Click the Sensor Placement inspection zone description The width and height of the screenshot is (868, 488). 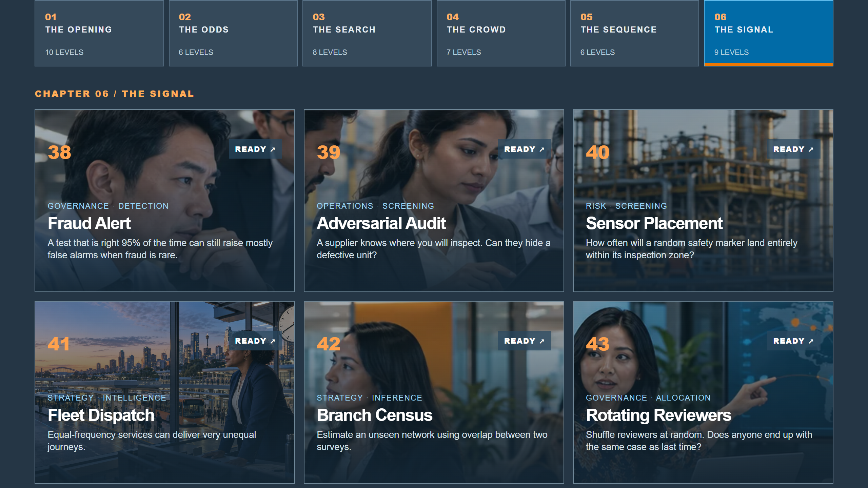tap(692, 249)
